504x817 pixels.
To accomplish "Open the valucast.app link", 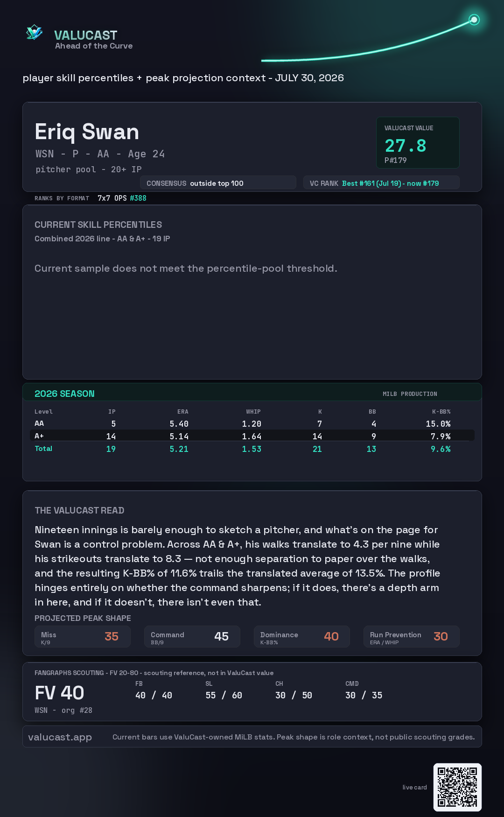I will click(60, 737).
